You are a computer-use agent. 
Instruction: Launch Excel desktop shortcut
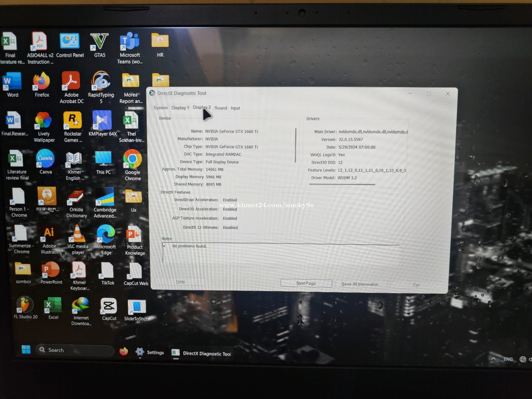tap(53, 308)
